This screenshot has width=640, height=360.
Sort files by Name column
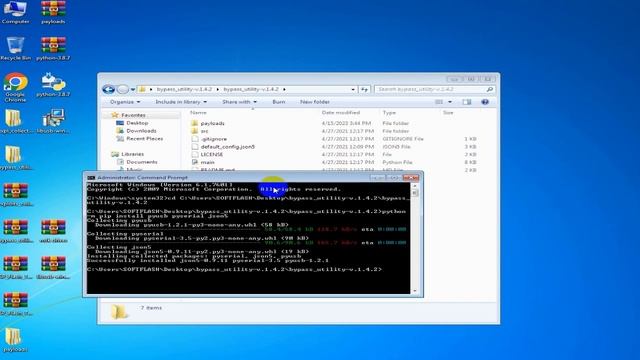198,112
